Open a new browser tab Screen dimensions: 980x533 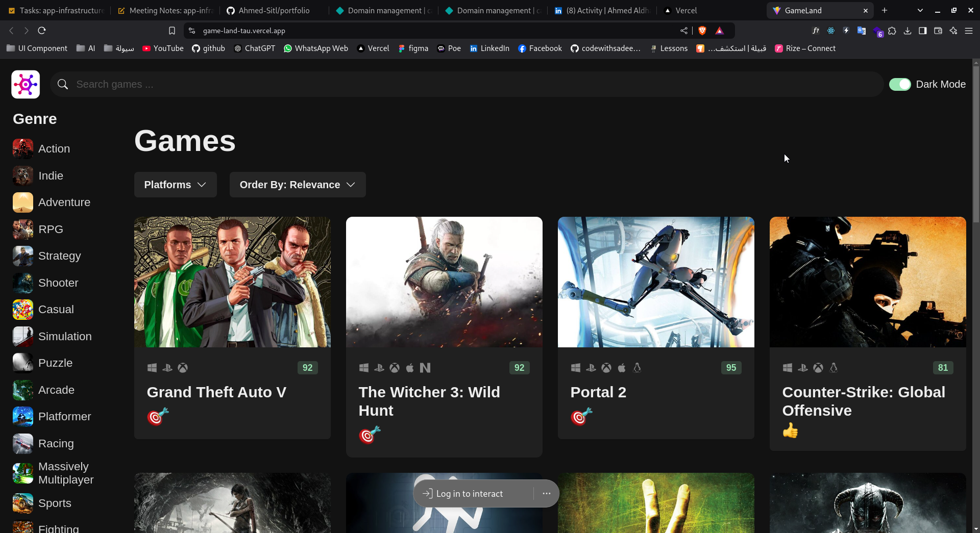pos(885,10)
